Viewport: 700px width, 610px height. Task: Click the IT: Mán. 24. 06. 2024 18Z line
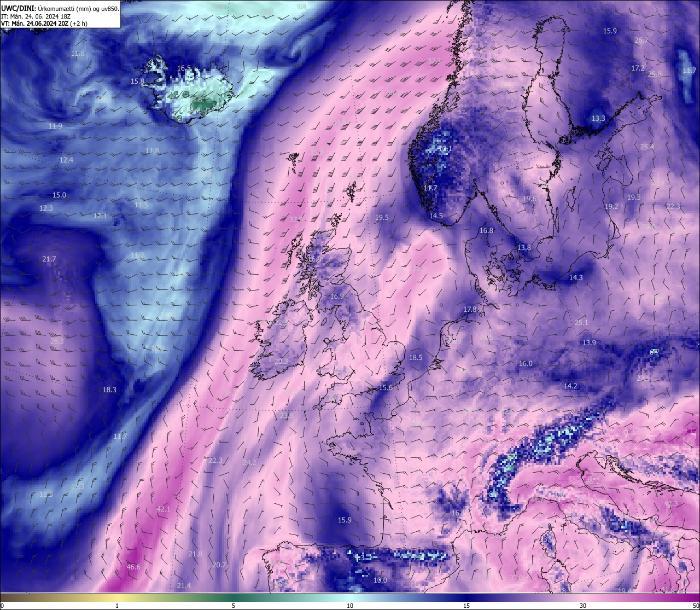click(x=36, y=16)
